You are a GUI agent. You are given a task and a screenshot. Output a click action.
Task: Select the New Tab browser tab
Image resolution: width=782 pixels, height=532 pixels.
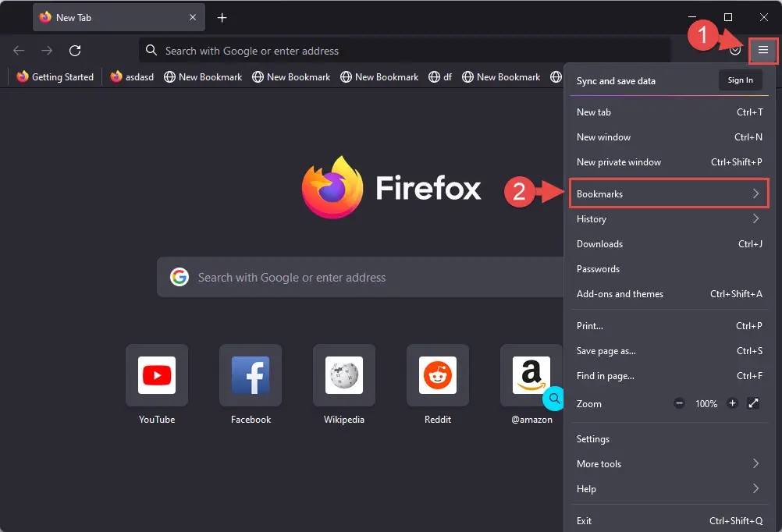[x=119, y=17]
